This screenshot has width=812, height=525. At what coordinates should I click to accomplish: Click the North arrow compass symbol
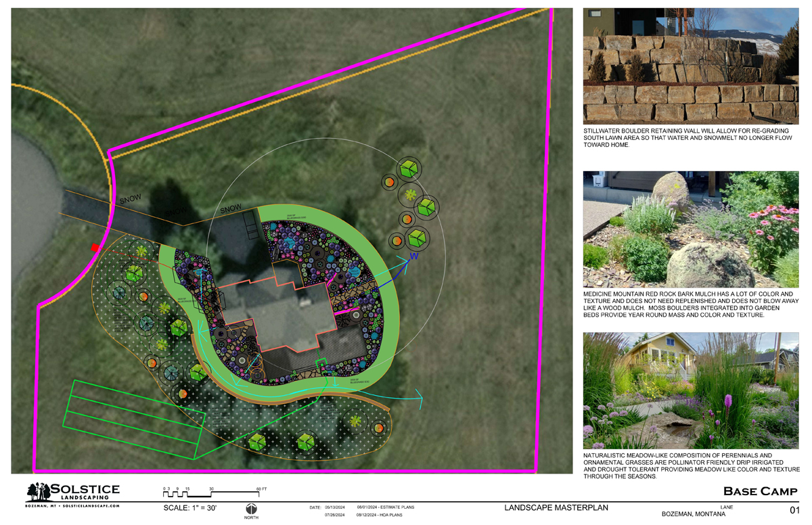251,509
